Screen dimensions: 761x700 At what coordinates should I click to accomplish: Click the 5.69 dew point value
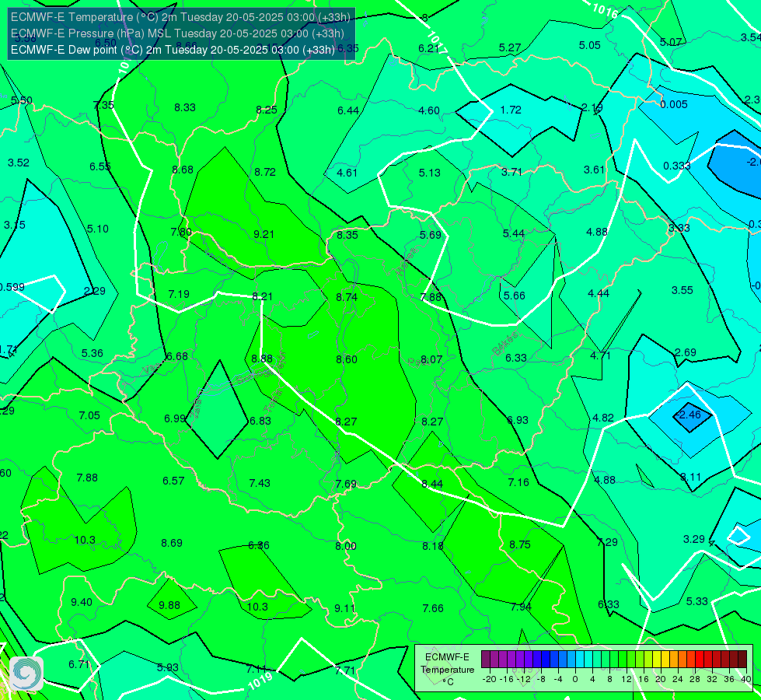coord(431,235)
